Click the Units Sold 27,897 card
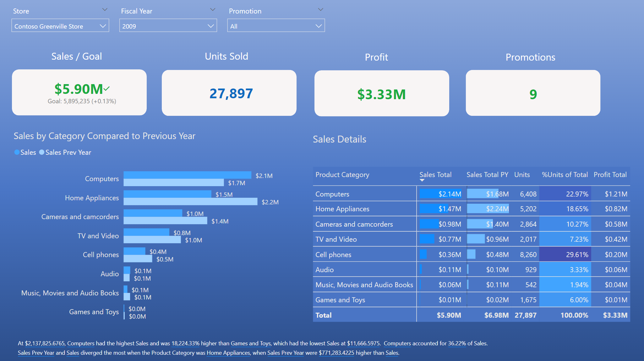 coord(229,93)
